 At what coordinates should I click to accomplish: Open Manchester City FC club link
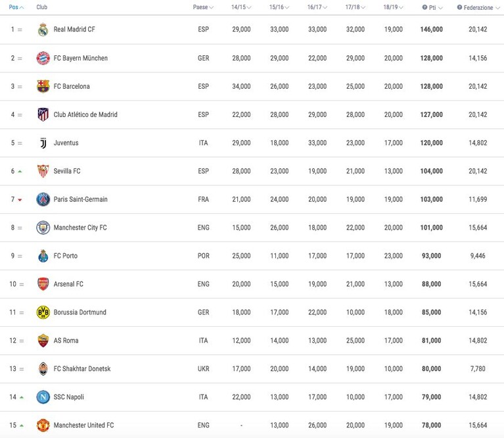[x=80, y=228]
